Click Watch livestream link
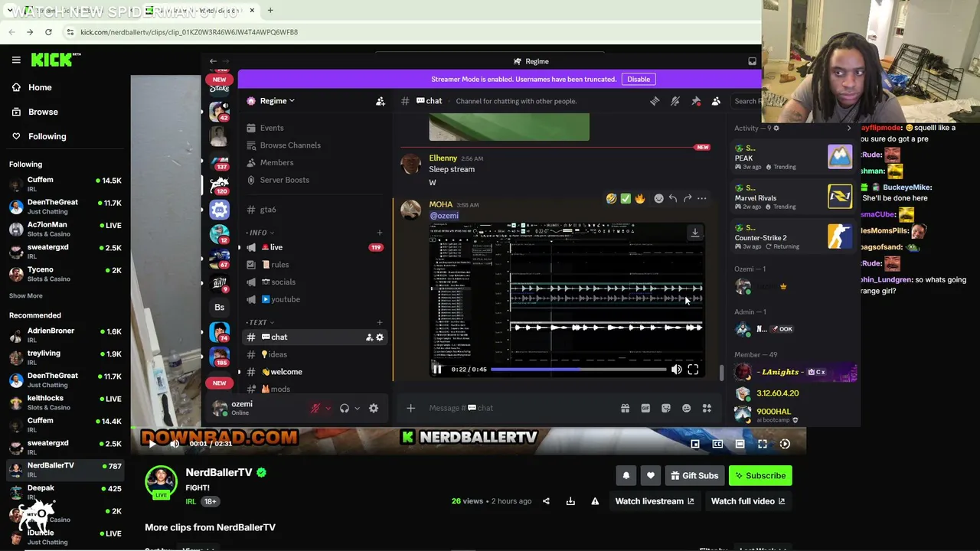This screenshot has height=551, width=980. point(655,501)
